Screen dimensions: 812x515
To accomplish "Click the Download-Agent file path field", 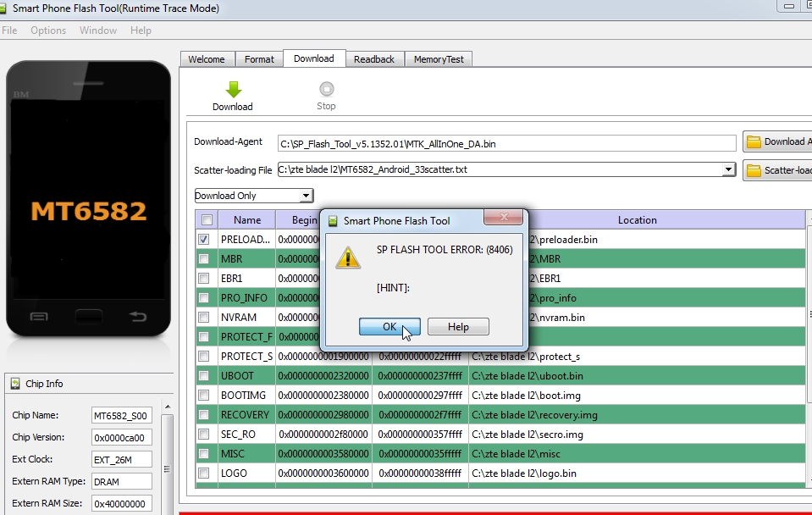I will pos(506,144).
